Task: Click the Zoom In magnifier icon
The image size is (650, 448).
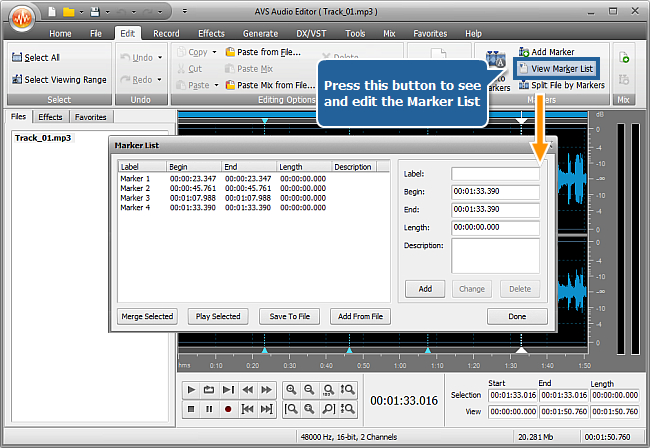Action: (x=291, y=390)
